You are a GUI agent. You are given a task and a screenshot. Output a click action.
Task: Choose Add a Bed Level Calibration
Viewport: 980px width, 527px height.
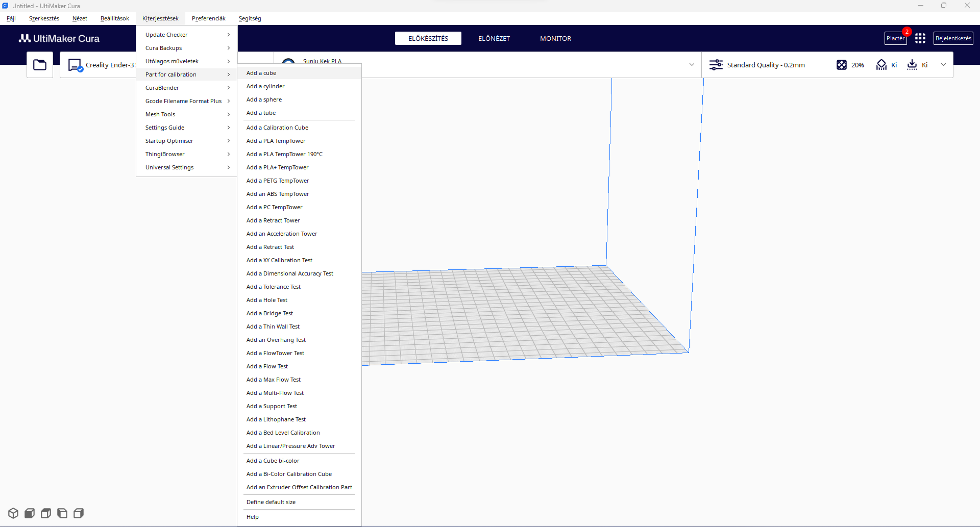[x=300, y=433]
